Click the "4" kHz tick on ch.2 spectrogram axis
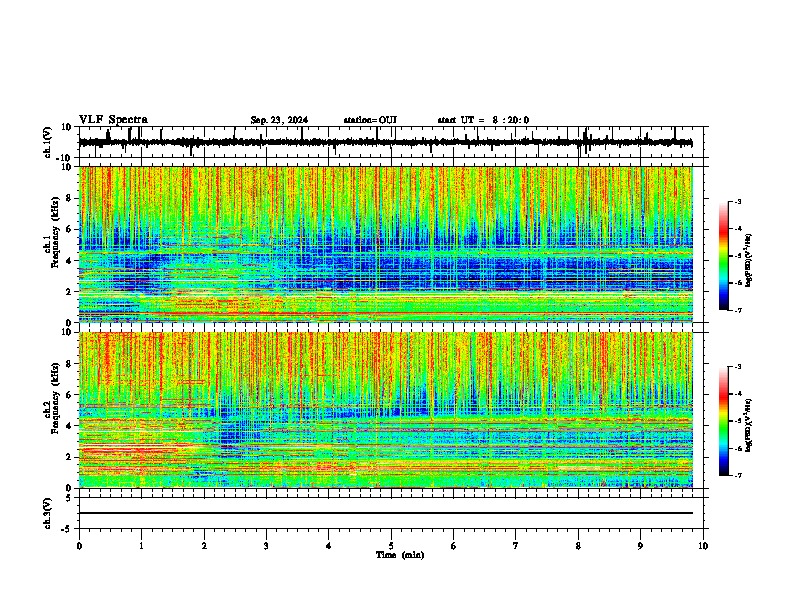 69,426
